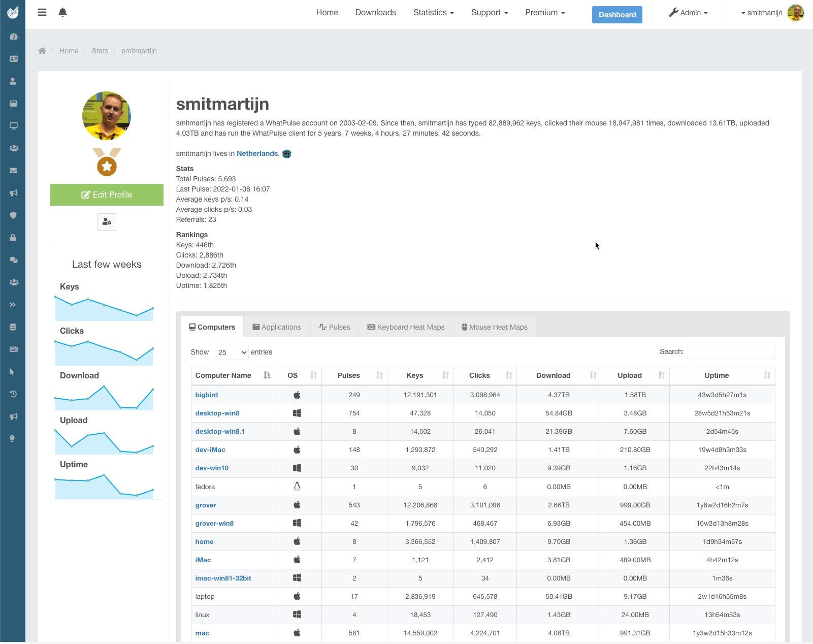Open the Show entries count dropdown

tap(230, 352)
